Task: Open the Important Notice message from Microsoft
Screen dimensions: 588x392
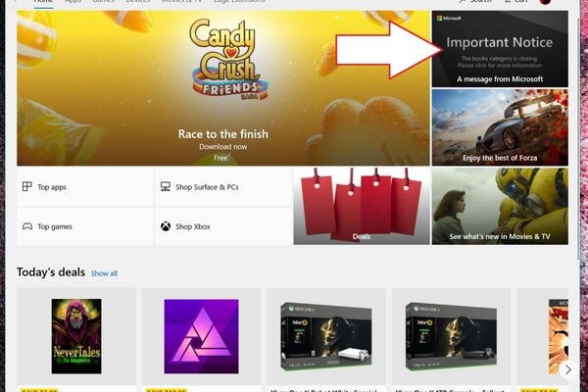Action: 500,49
